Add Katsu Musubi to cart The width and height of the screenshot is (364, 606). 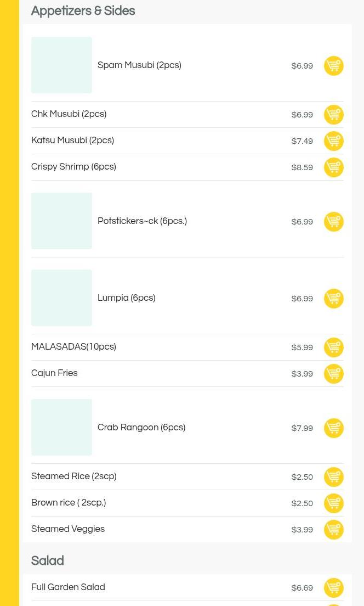point(333,141)
